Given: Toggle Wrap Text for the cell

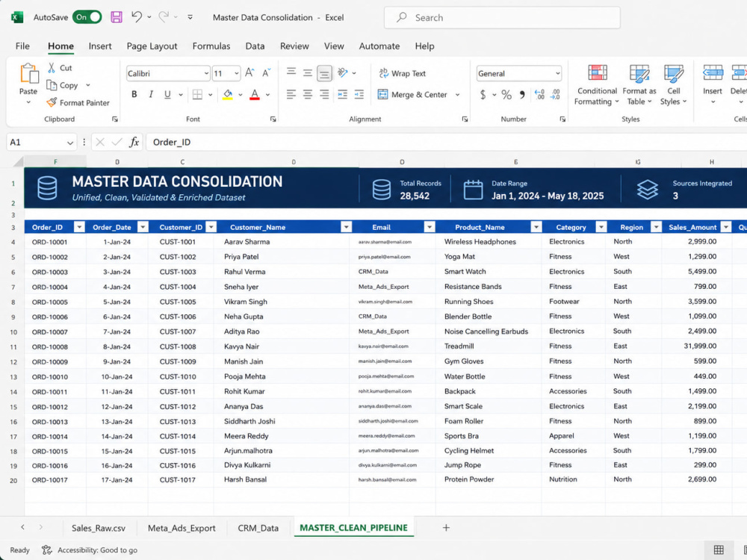Looking at the screenshot, I should 403,73.
